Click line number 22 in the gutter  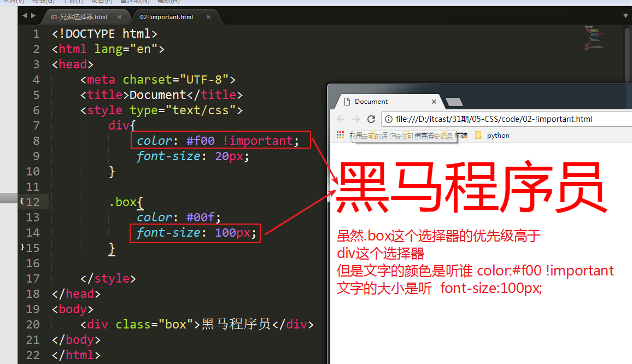33,355
